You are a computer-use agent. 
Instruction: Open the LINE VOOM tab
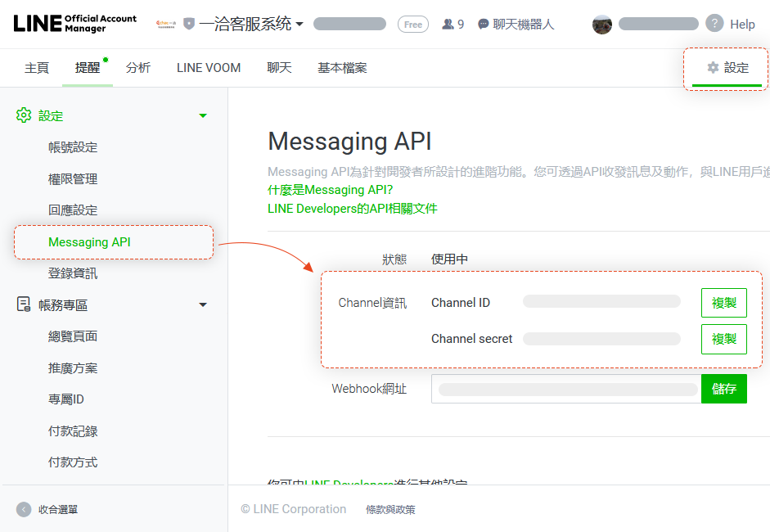209,68
